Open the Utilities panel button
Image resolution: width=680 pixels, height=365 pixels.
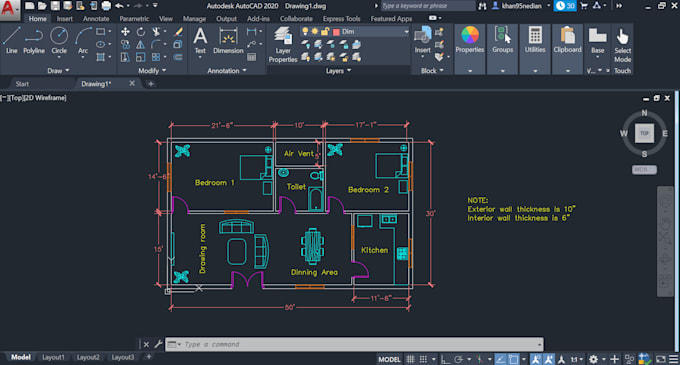535,49
